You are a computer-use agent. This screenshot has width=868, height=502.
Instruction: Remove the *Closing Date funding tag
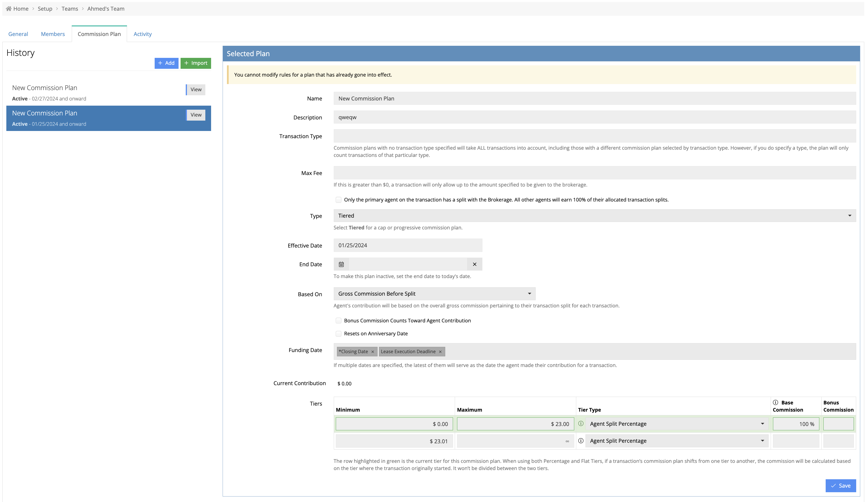click(372, 351)
